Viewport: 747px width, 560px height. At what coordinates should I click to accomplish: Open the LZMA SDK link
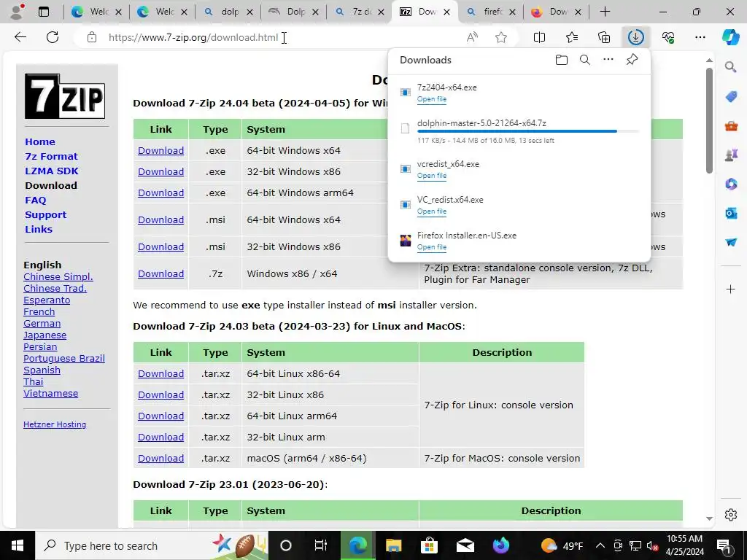[52, 171]
